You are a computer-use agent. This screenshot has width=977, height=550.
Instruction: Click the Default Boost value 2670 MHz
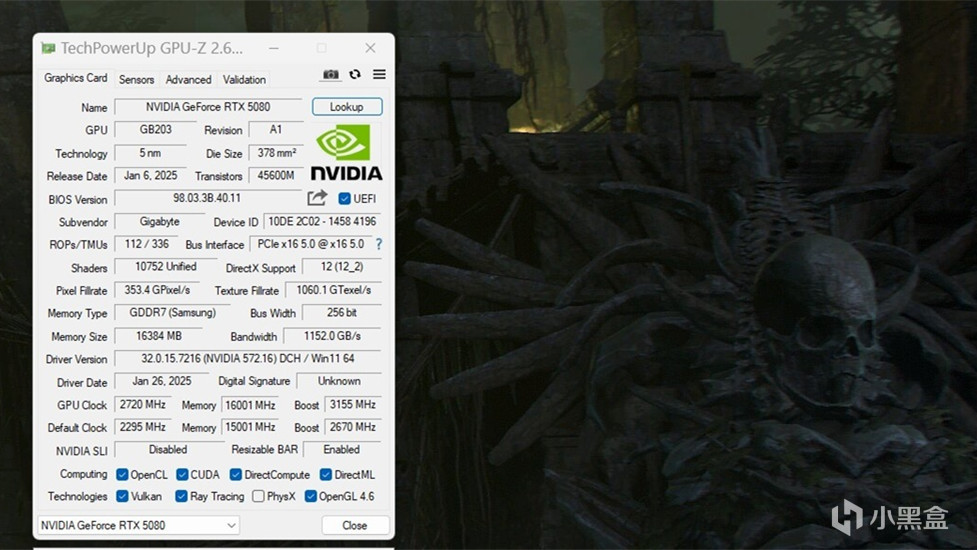[x=353, y=427]
